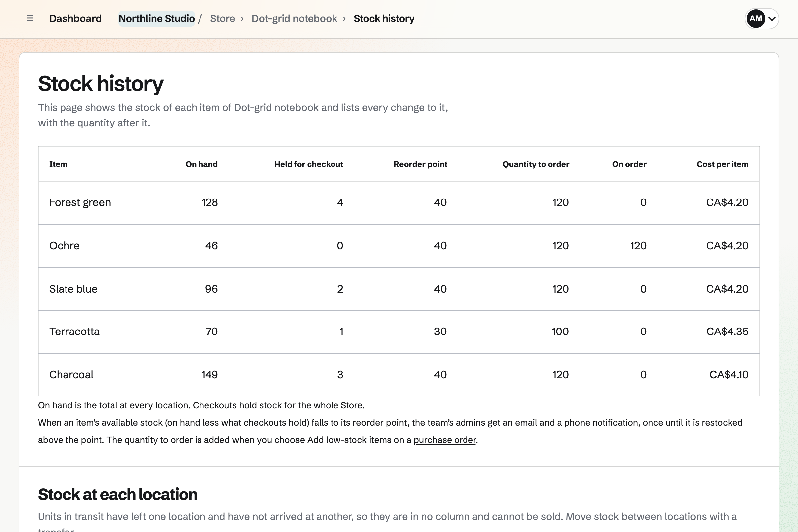
Task: Go to Dashboard
Action: (75, 19)
